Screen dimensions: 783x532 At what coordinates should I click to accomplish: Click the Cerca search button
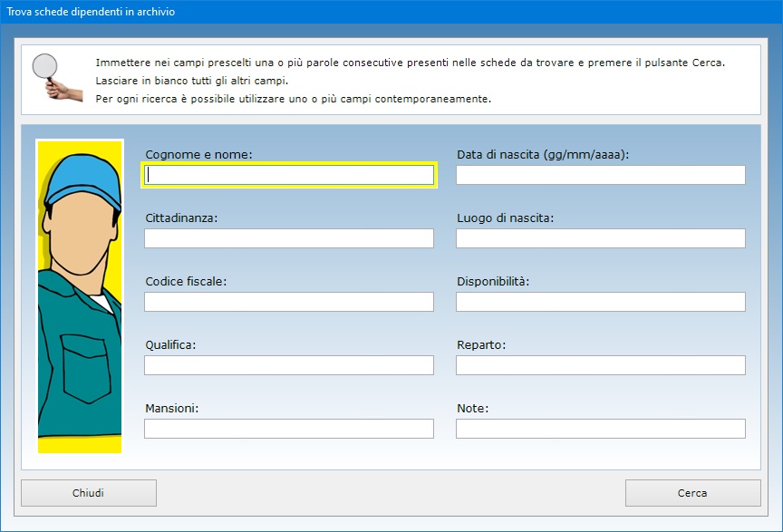pyautogui.click(x=692, y=493)
